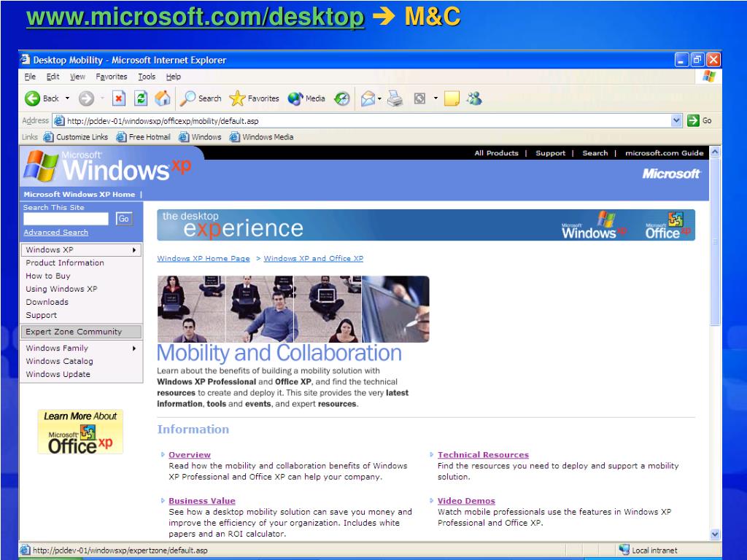Click Microsoft Windows XP Home link
The image size is (747, 560).
(80, 194)
